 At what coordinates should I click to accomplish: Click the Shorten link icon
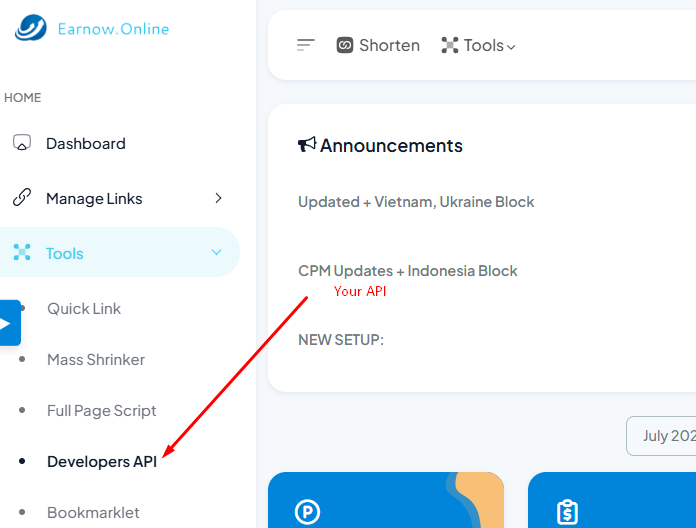click(x=345, y=45)
